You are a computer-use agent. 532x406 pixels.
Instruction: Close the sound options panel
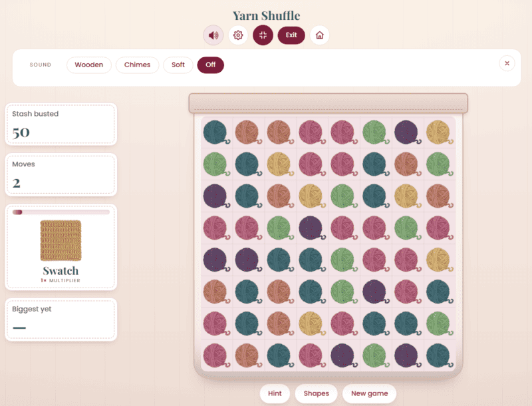[507, 63]
